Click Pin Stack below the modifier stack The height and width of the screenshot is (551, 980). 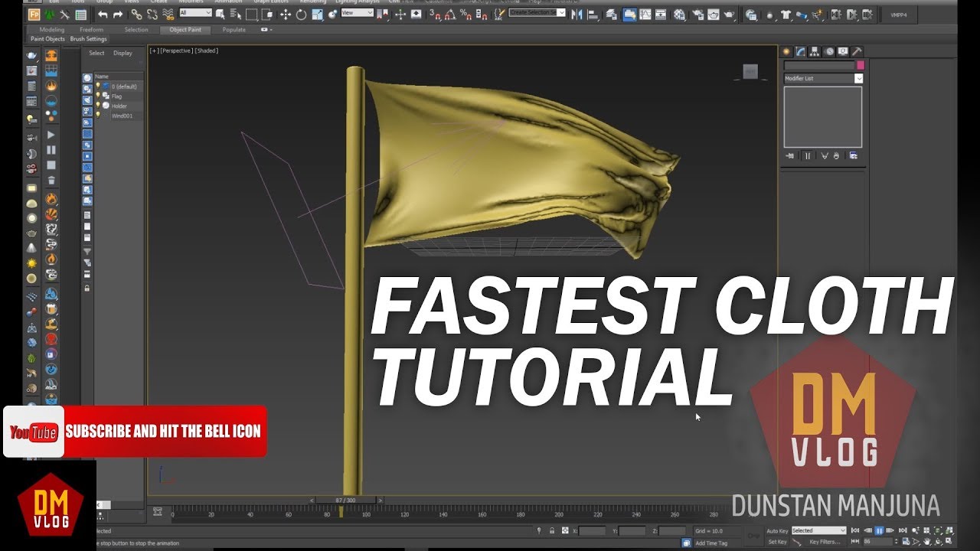(x=790, y=155)
